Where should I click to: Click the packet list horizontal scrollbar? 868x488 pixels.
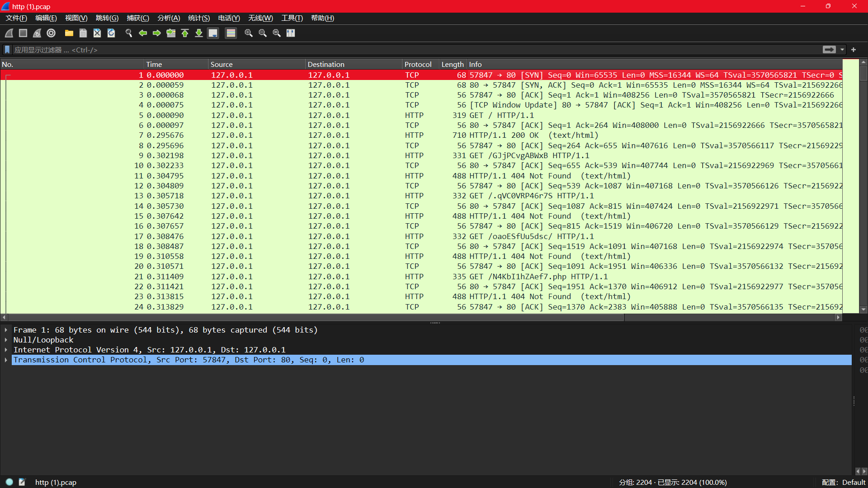click(316, 318)
